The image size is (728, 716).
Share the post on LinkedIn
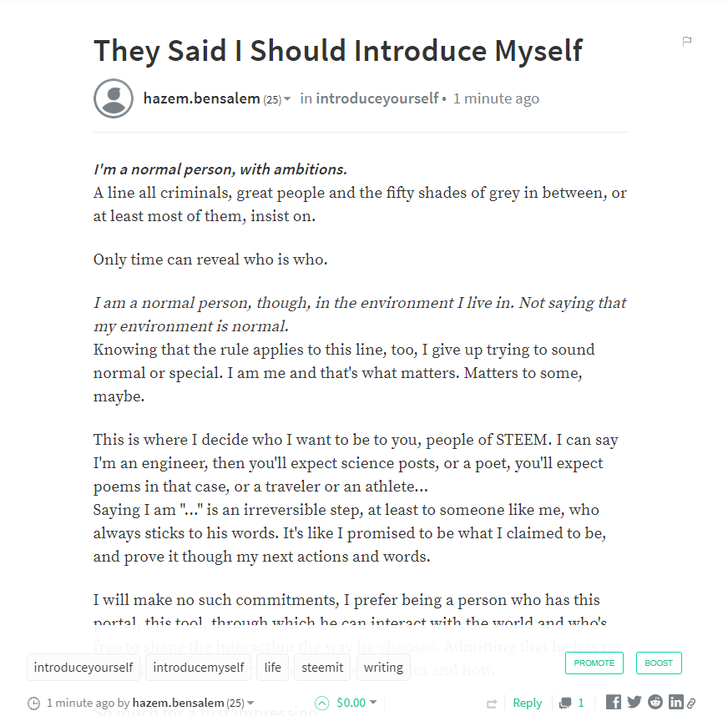[x=676, y=702]
